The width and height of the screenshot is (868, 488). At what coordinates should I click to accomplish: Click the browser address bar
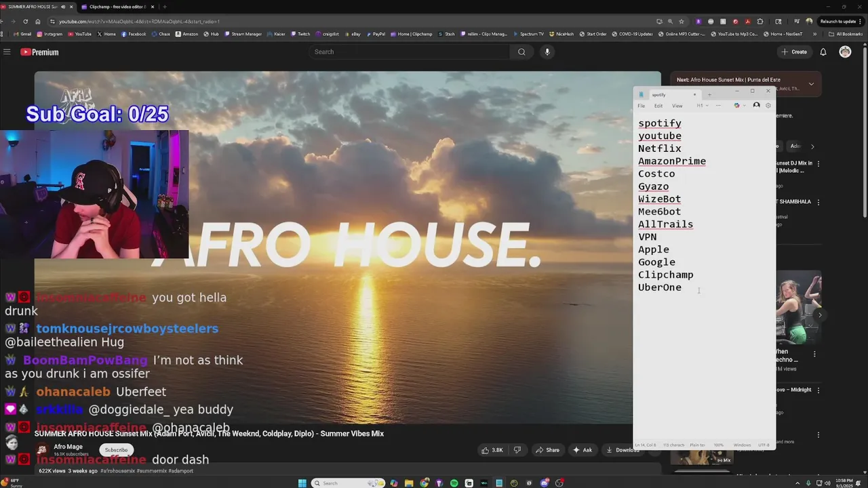point(353,21)
